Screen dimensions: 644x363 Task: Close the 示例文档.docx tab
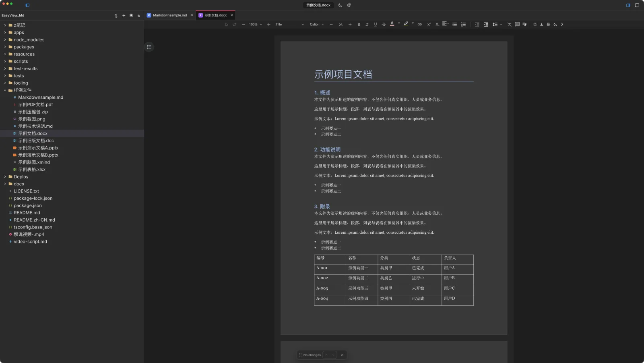click(x=232, y=15)
